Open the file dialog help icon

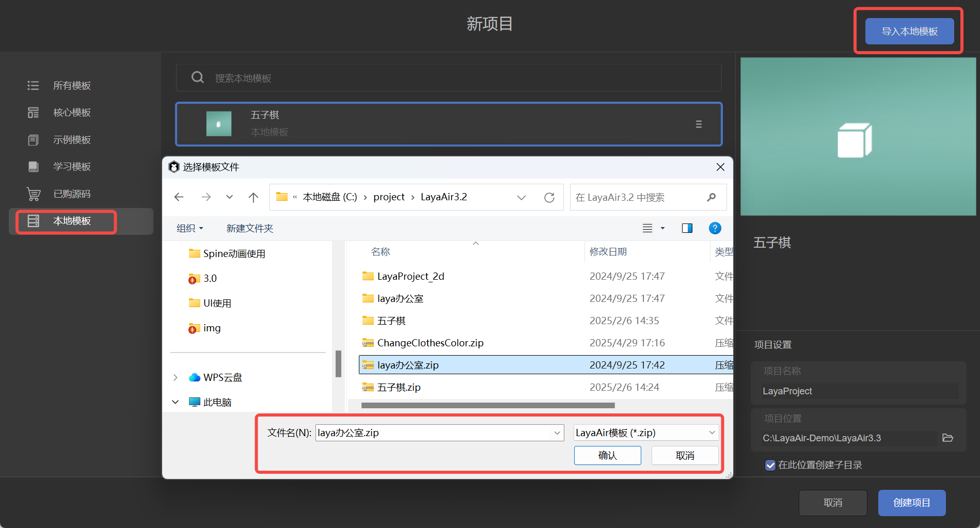(x=715, y=228)
